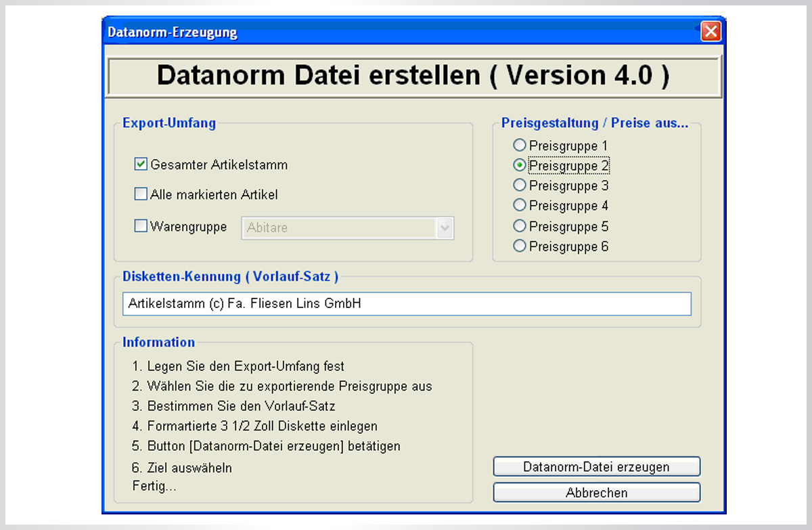Tick the Warengruppe checkbox
The image size is (812, 530).
[x=141, y=227]
